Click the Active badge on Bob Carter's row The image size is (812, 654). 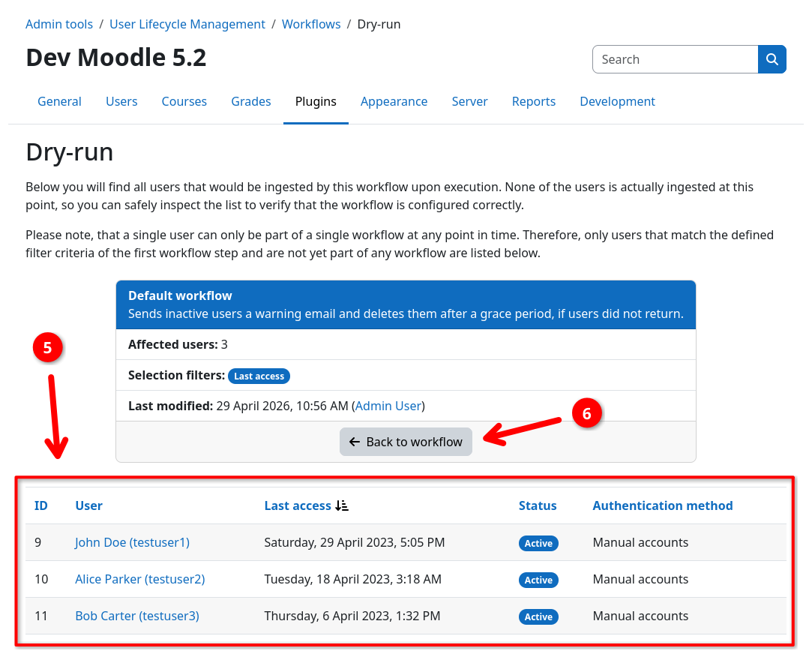click(x=538, y=616)
